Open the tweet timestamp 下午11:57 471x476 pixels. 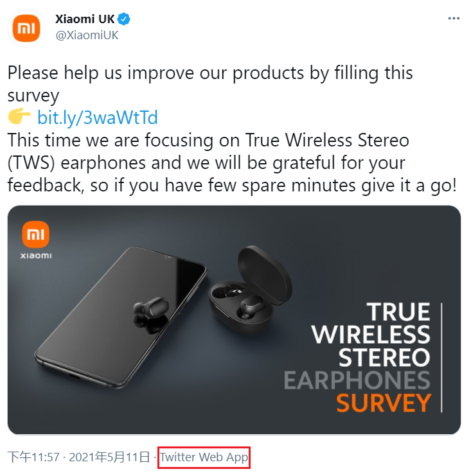point(33,457)
